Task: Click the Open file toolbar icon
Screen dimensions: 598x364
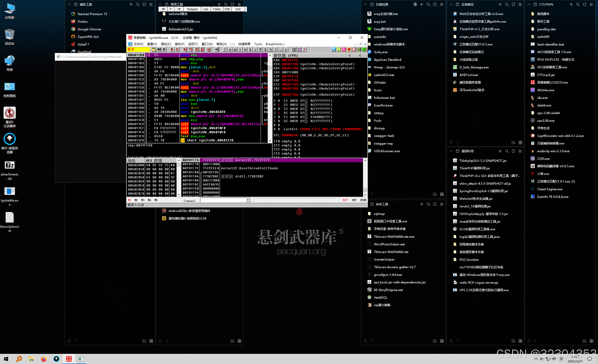Action: coord(153,49)
